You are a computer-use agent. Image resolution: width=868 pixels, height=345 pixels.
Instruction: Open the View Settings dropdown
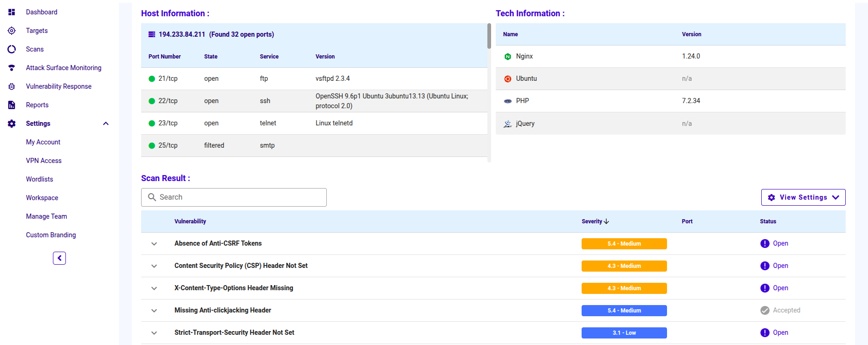[803, 197]
